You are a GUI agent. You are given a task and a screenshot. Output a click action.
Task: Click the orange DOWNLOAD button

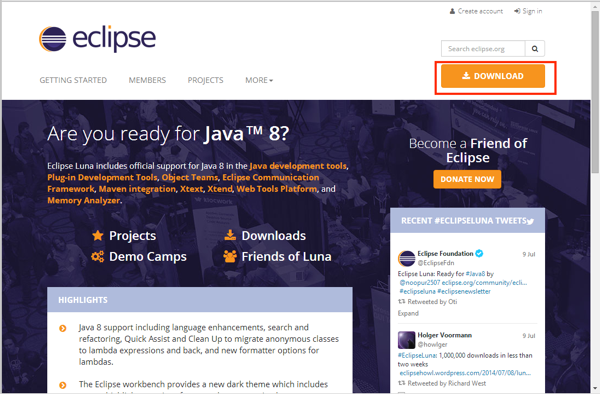pyautogui.click(x=493, y=76)
